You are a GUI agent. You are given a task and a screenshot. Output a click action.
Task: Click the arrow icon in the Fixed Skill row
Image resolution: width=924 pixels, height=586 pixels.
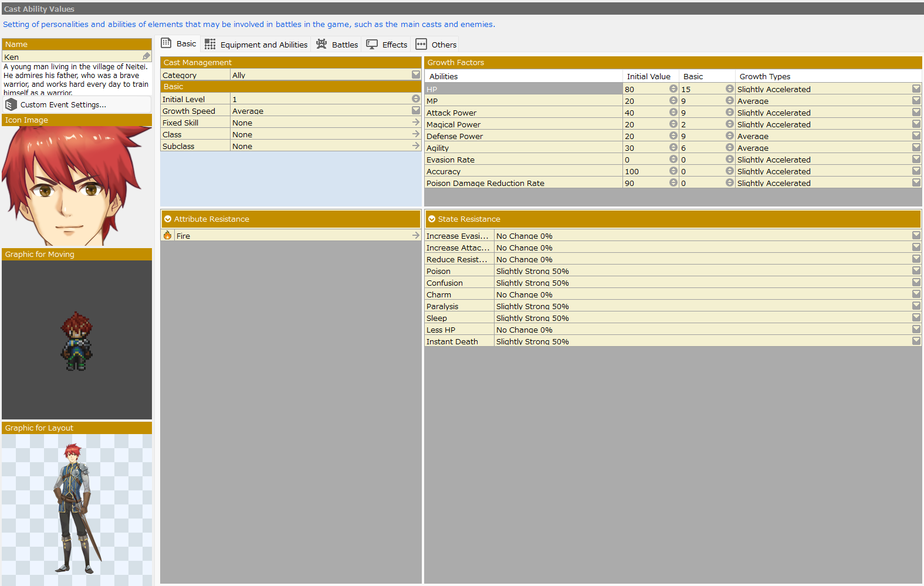415,122
